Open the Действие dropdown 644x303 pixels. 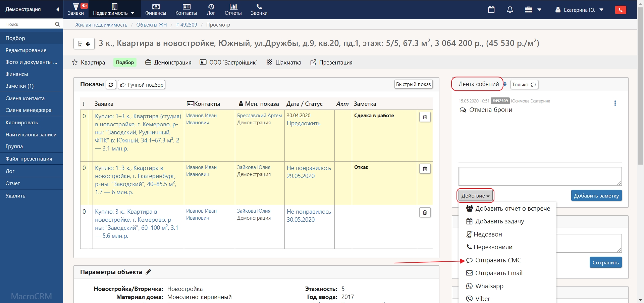point(475,196)
